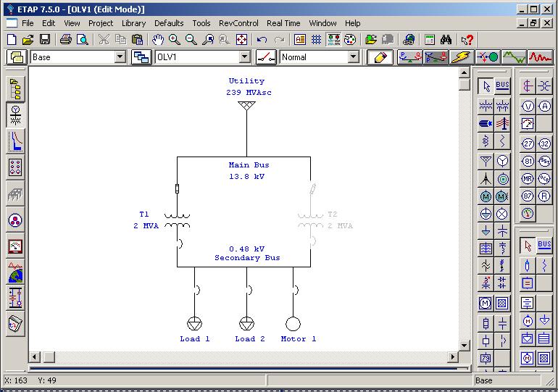The image size is (558, 392).
Task: Click the binoculars Find icon
Action: pos(446,39)
